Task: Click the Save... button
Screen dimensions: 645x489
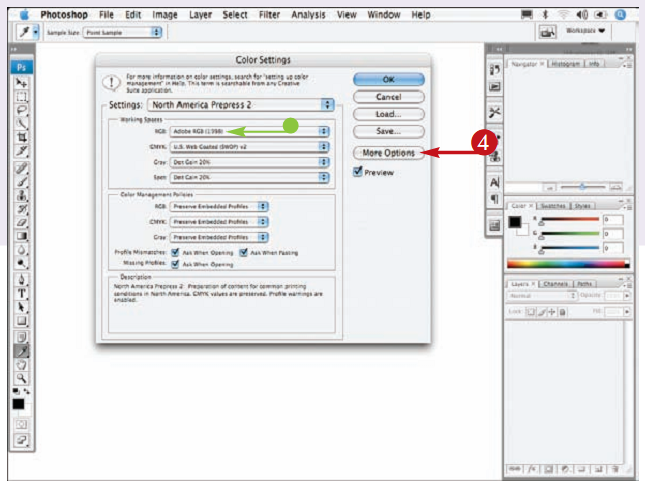Action: (389, 132)
